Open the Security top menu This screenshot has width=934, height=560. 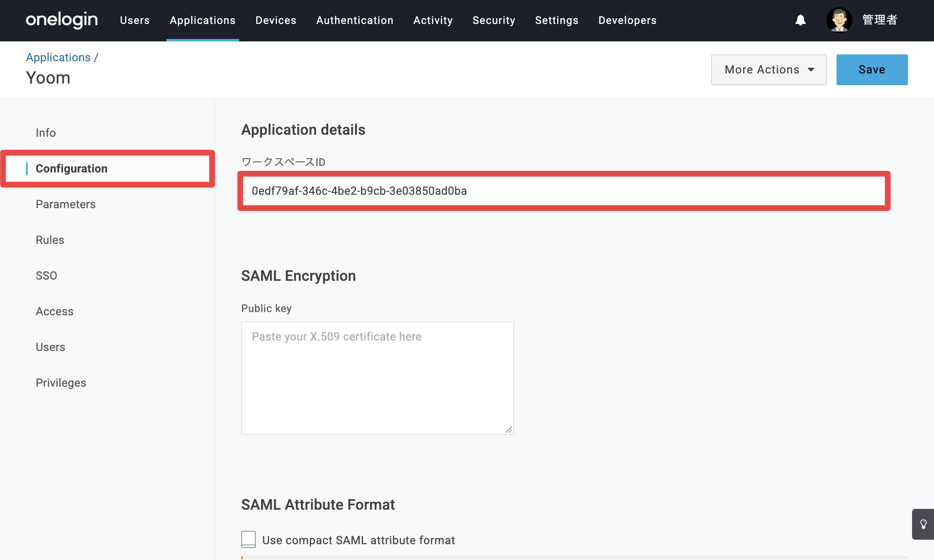pos(494,20)
